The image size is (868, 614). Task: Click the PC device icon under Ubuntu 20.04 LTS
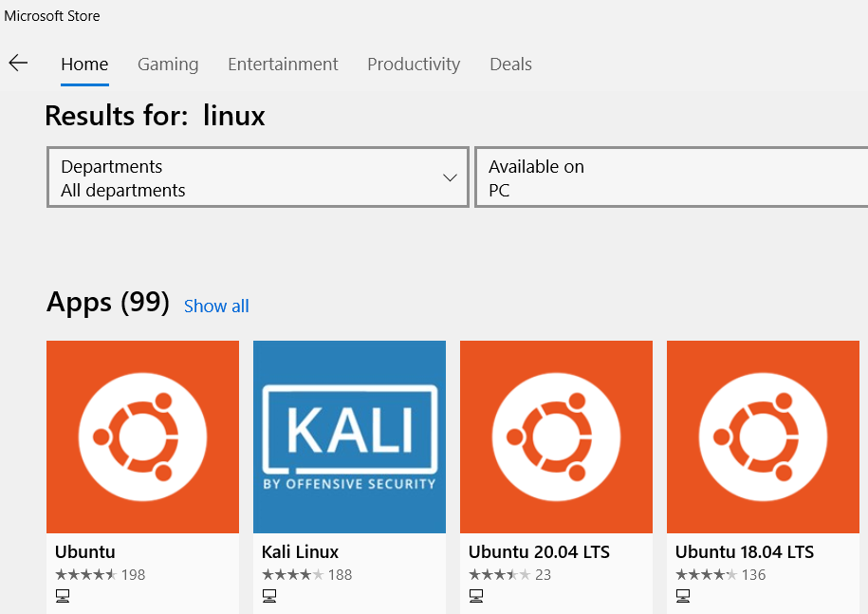(476, 596)
